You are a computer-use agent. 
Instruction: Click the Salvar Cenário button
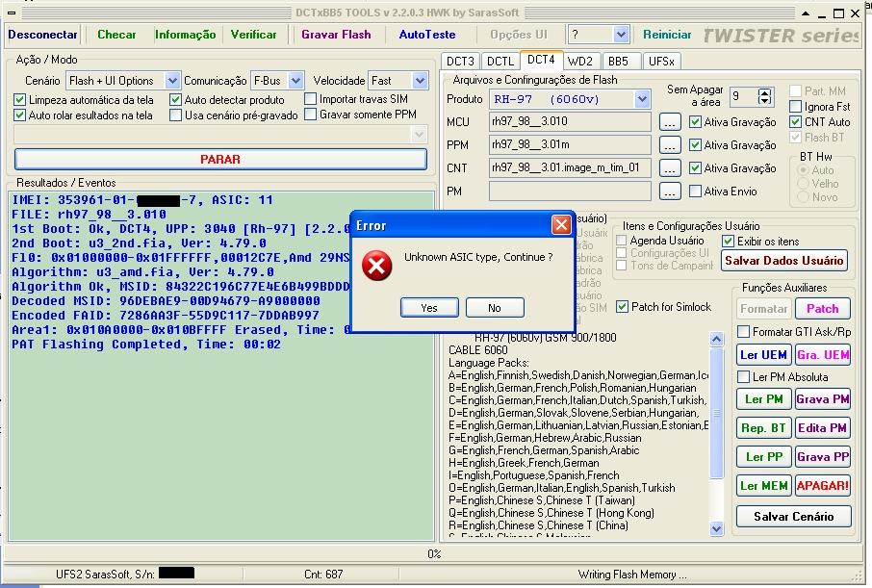click(794, 516)
